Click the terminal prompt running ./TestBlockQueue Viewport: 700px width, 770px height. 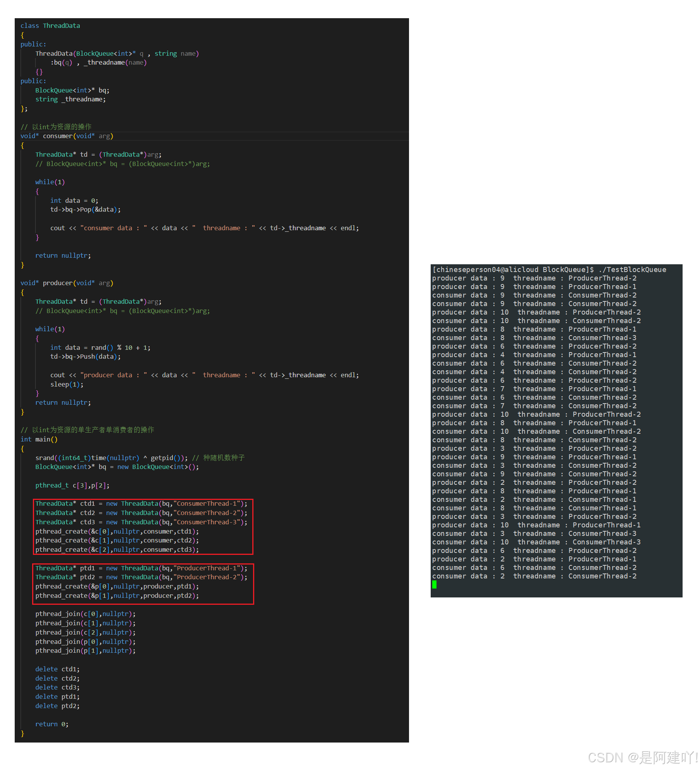549,269
